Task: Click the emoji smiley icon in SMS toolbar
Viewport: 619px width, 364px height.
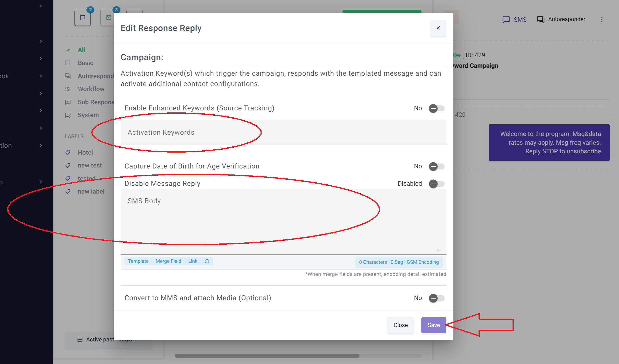Action: click(207, 261)
